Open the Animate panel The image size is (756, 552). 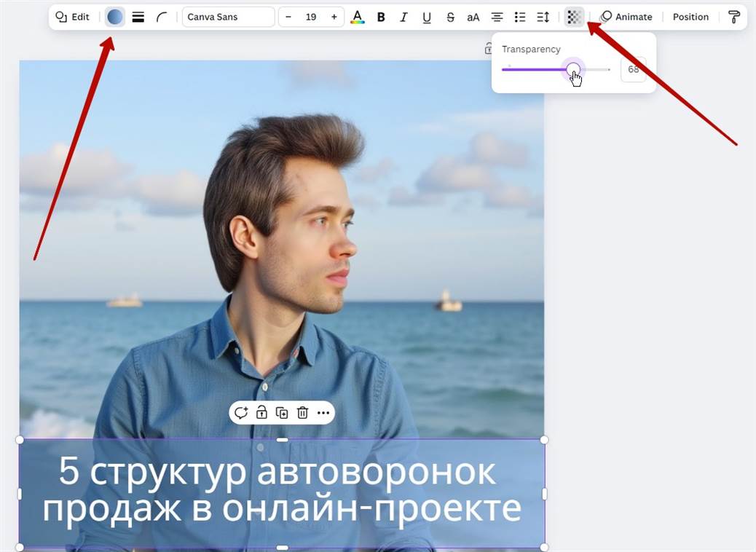click(x=626, y=17)
